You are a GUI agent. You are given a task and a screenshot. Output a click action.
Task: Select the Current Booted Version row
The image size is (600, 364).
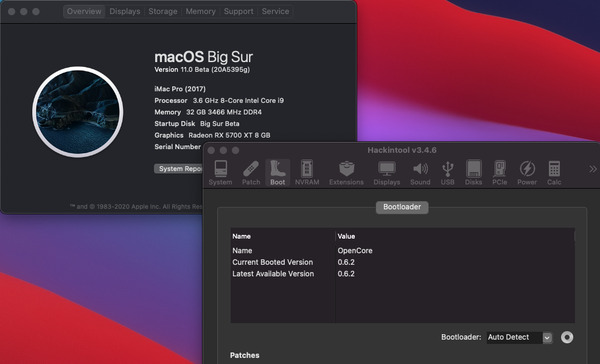[x=403, y=262]
